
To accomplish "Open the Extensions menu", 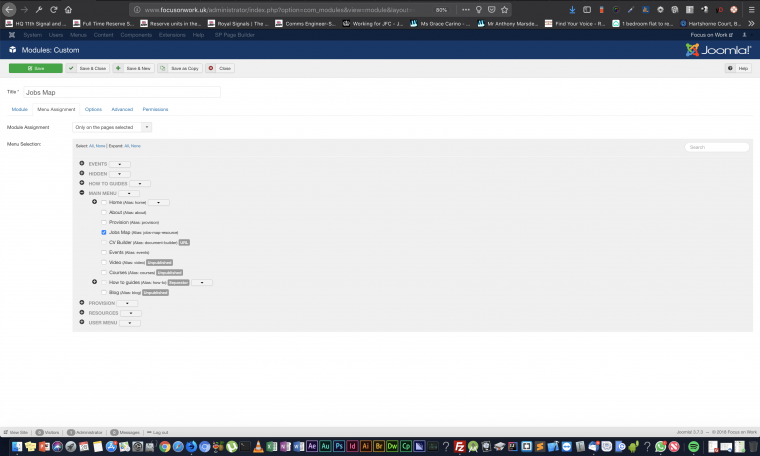I will pos(172,35).
